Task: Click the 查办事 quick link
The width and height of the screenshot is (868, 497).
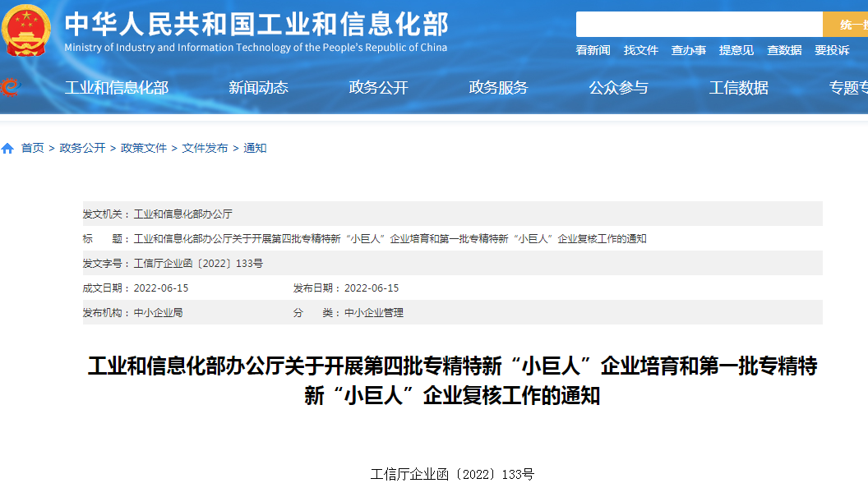Action: point(689,50)
